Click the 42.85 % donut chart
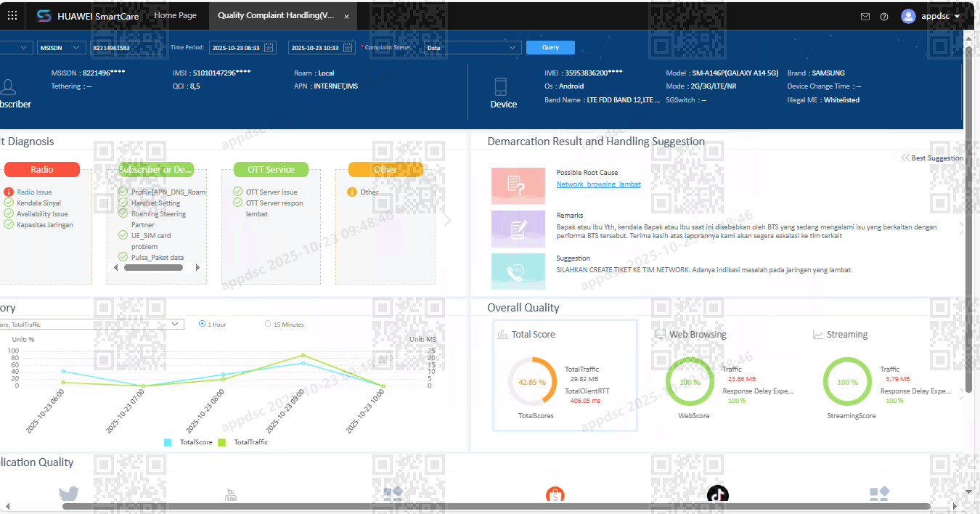980x514 pixels. (x=532, y=382)
